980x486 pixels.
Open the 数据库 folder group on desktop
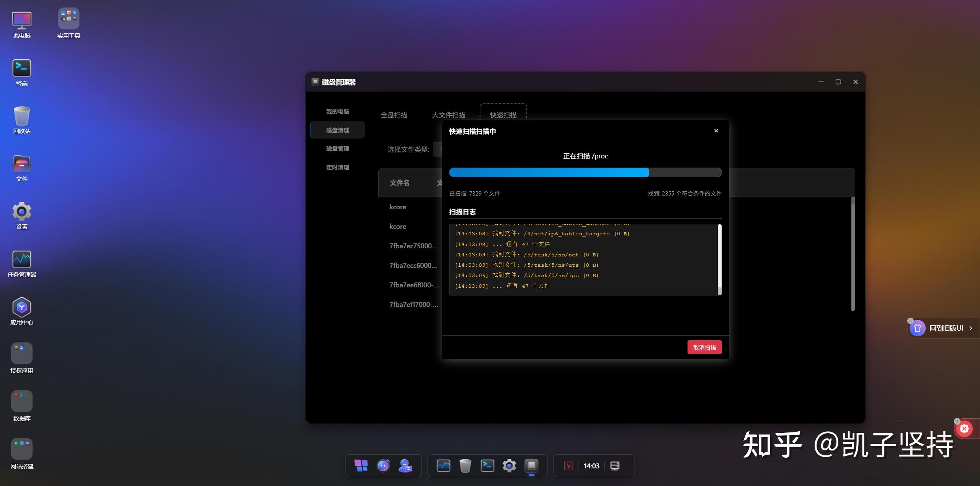click(x=22, y=401)
